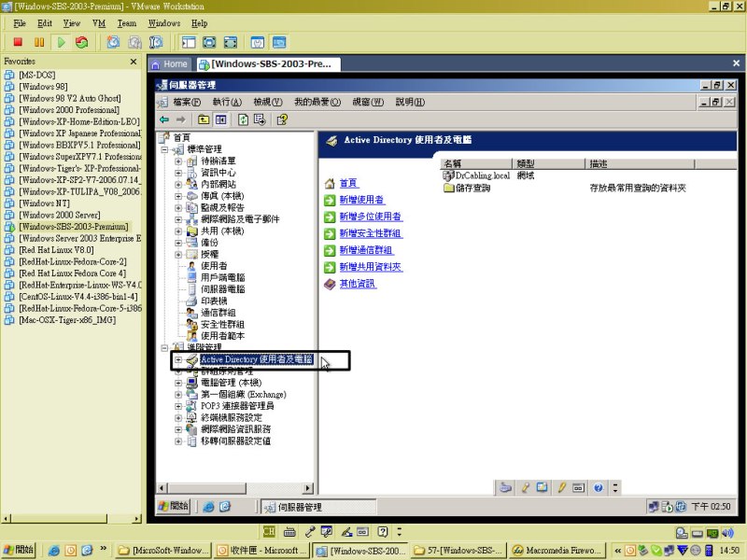Viewport: 747px width, 560px height.
Task: Click the house icon beside the 首頁 link
Action: pos(330,183)
